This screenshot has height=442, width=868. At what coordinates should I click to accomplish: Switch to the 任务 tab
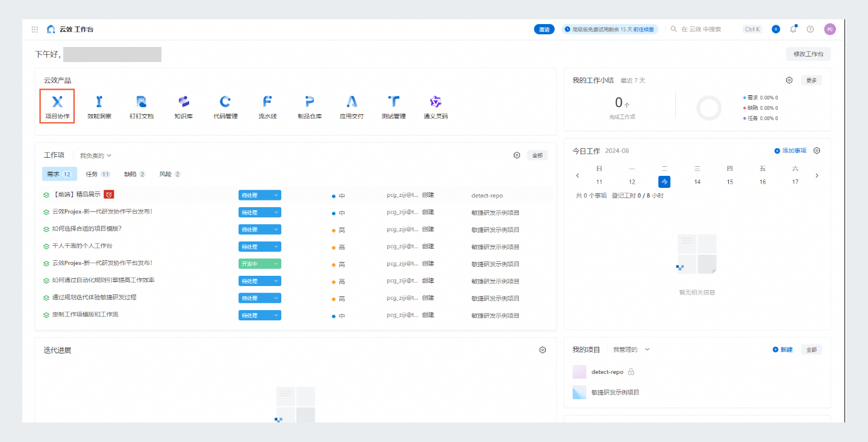[98, 174]
